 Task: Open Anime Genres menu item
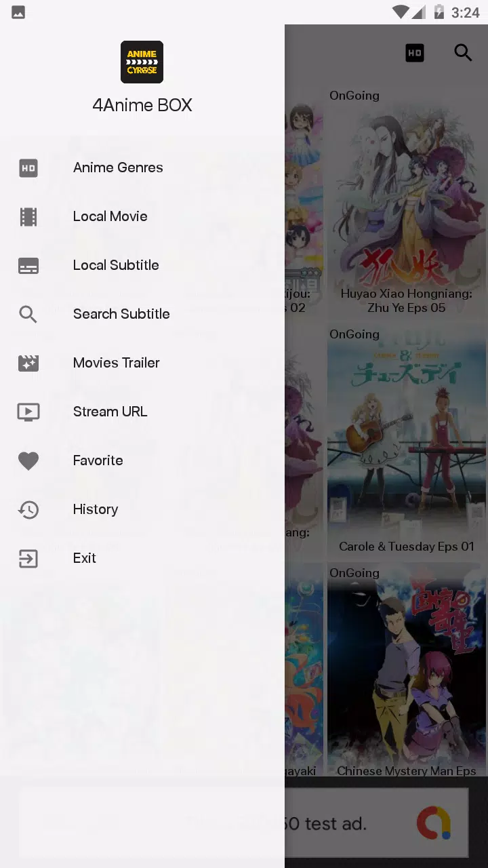[x=142, y=167]
